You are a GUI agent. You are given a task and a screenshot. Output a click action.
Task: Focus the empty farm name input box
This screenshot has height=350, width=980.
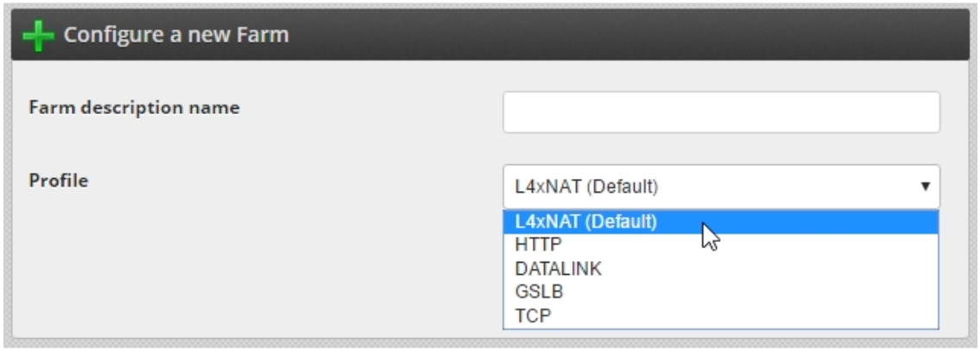[x=721, y=112]
